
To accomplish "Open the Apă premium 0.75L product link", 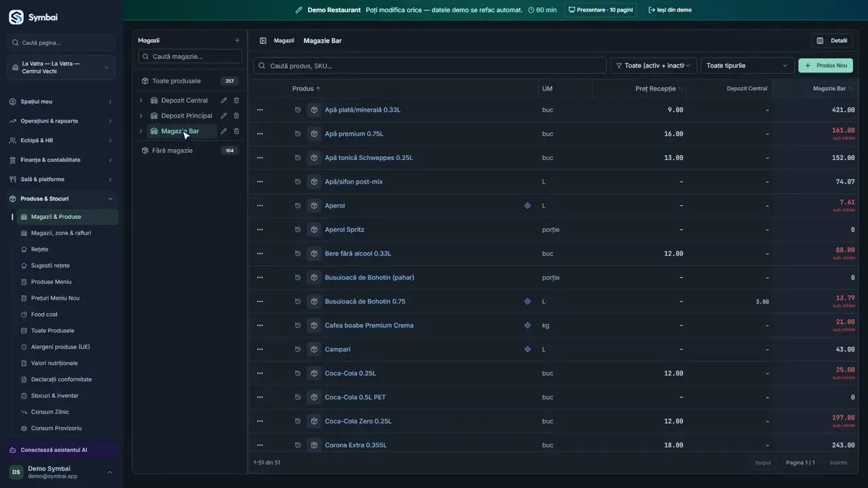I will pyautogui.click(x=354, y=134).
